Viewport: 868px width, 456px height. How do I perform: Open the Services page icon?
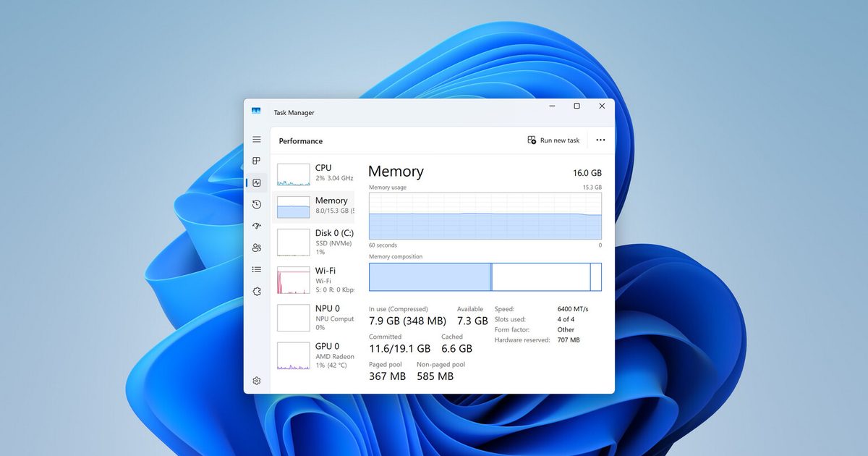coord(256,291)
